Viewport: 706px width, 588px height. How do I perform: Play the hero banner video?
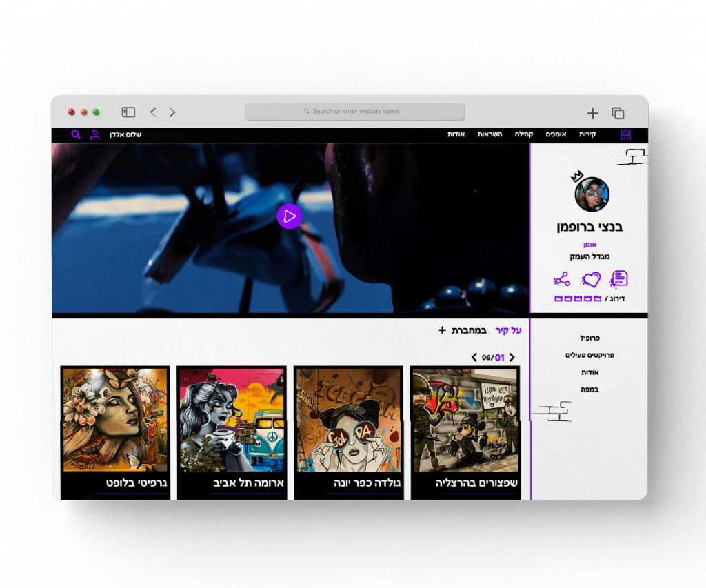pos(290,216)
